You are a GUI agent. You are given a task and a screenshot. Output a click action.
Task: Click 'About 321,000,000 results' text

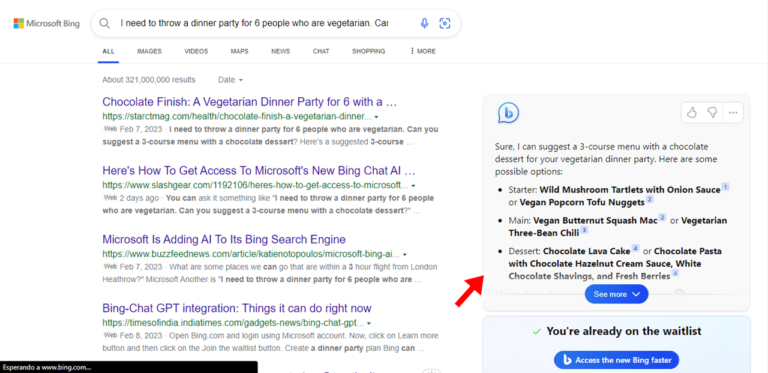point(149,80)
